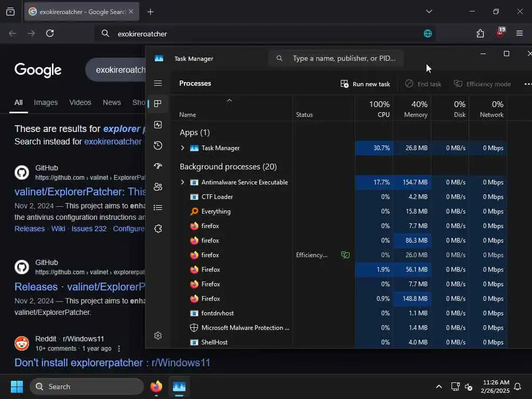Open Users icon in Task Manager sidebar

[158, 187]
